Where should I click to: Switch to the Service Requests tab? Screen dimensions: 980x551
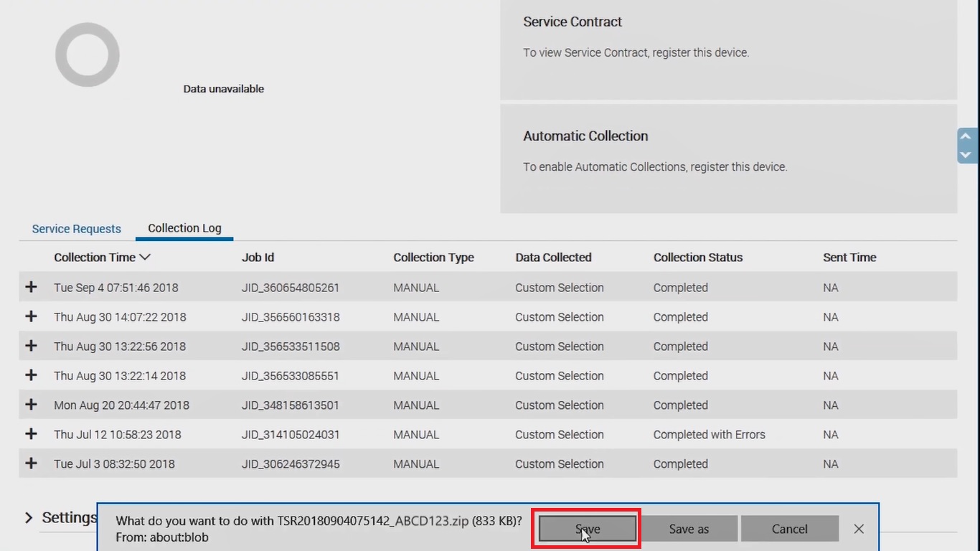coord(76,228)
